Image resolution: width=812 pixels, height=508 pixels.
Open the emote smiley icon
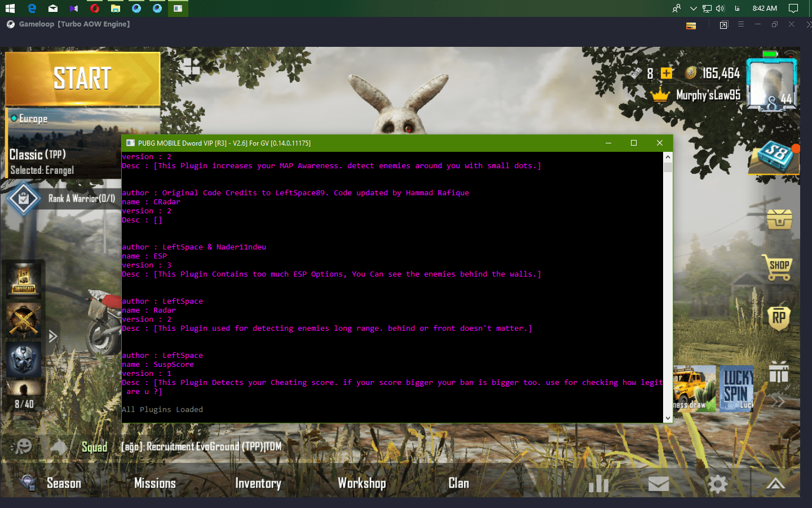coord(23,446)
